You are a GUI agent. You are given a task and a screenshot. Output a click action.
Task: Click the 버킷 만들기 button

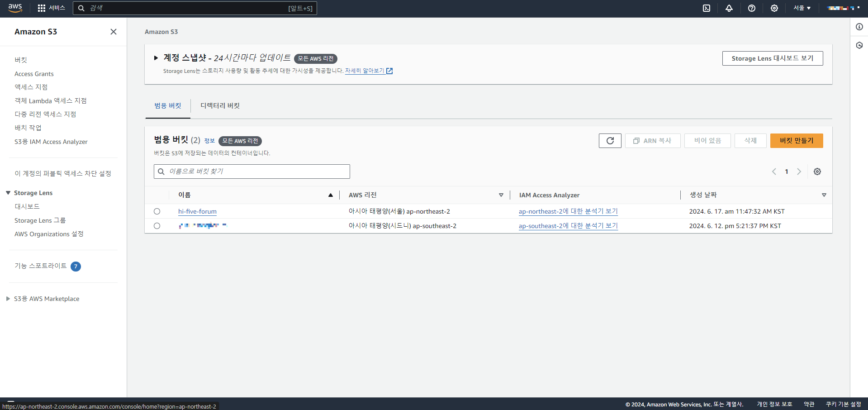tap(797, 141)
